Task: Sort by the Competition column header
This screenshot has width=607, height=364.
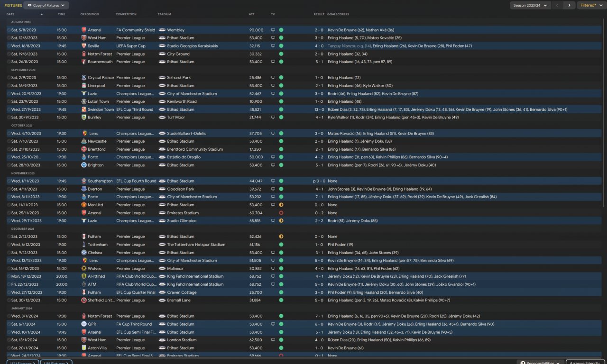Action: (126, 14)
